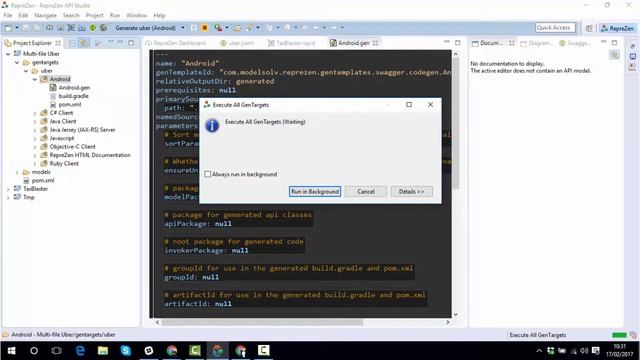Click the orange Stop generation toolbar icon
640x360 pixels.
204,28
